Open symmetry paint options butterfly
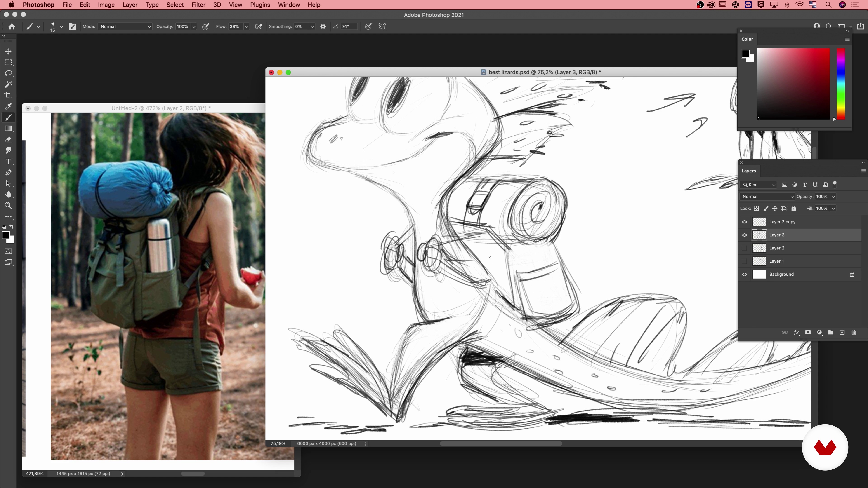Screen dimensions: 868x488 pos(382,26)
